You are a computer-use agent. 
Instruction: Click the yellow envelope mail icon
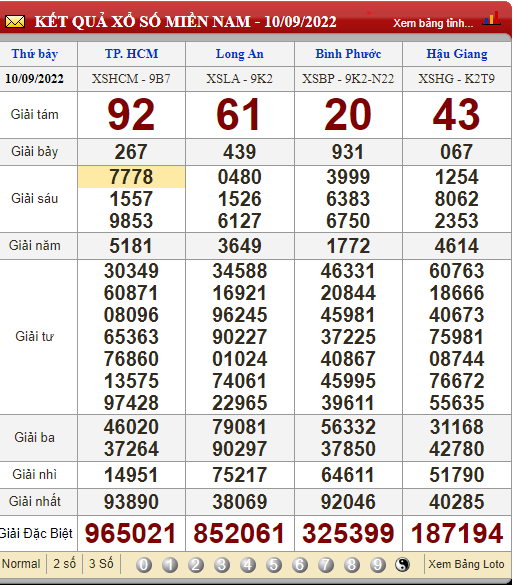click(15, 22)
